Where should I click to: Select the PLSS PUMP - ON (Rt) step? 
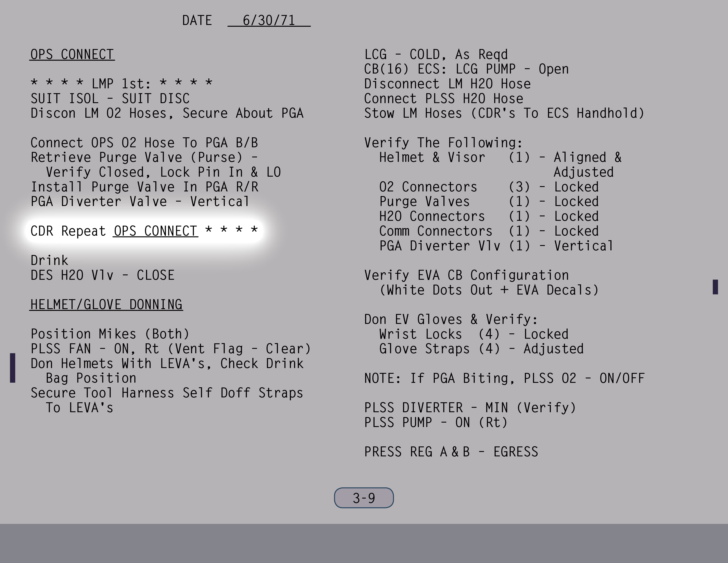click(x=435, y=423)
